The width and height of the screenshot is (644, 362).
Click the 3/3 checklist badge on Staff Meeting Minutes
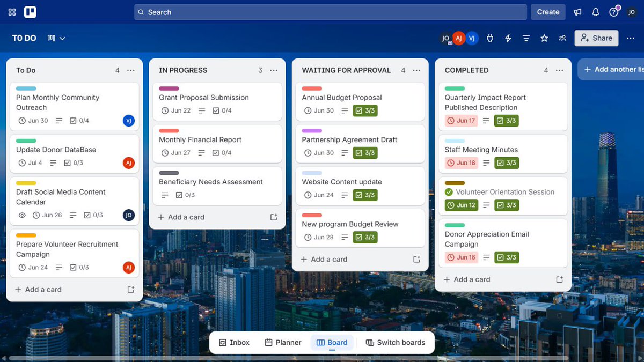point(507,163)
